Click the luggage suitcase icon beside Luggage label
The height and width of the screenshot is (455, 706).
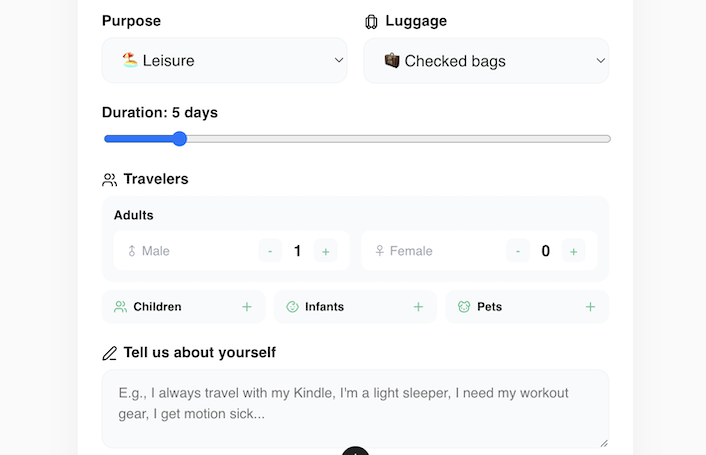pos(372,21)
